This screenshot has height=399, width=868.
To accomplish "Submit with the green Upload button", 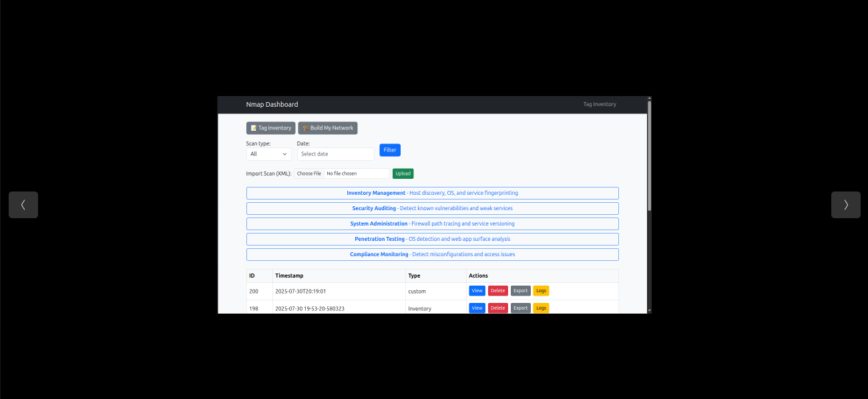I will tap(403, 173).
